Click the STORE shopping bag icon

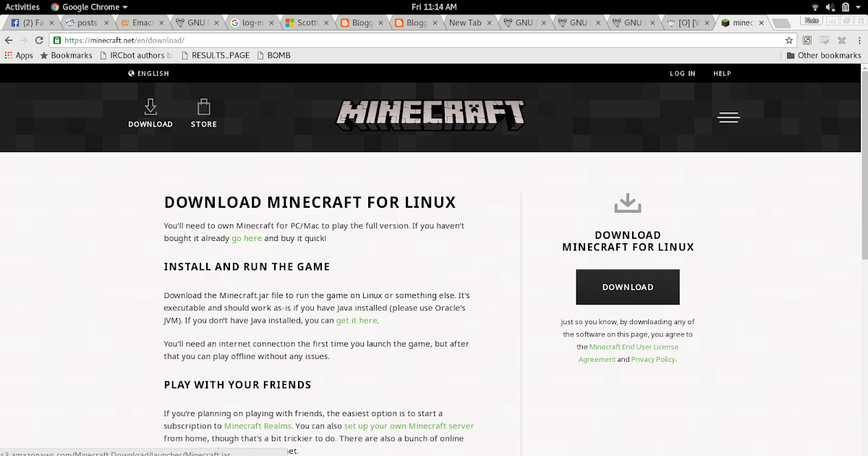(204, 107)
